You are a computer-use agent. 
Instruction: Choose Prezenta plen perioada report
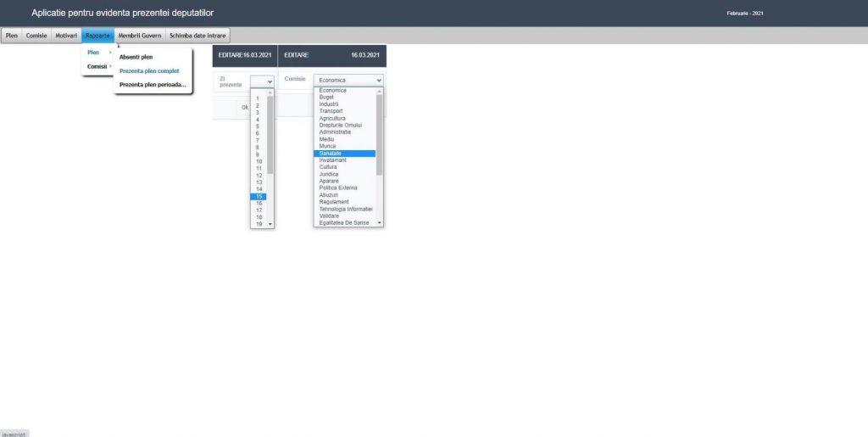[x=153, y=85]
